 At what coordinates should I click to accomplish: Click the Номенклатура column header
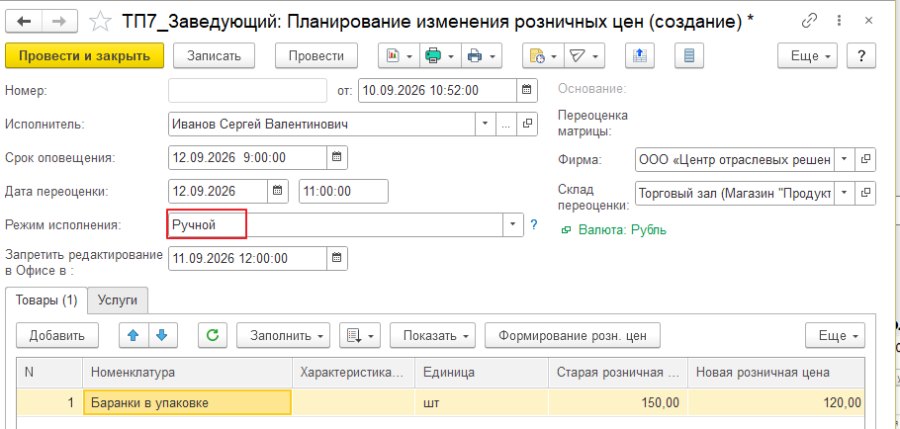(188, 372)
